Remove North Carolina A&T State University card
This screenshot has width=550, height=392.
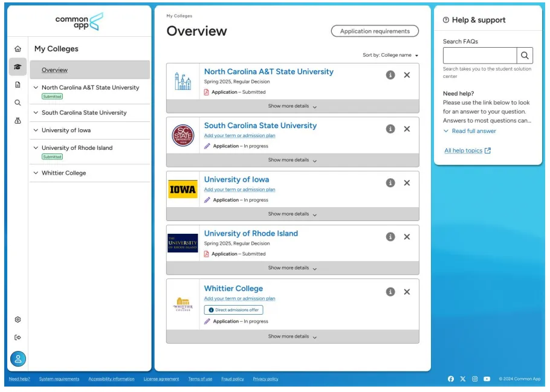407,75
